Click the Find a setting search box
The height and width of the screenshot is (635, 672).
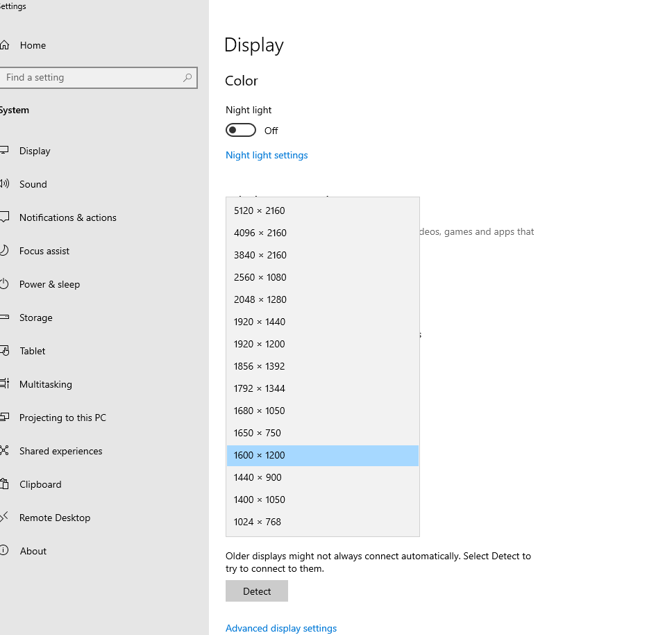click(98, 78)
